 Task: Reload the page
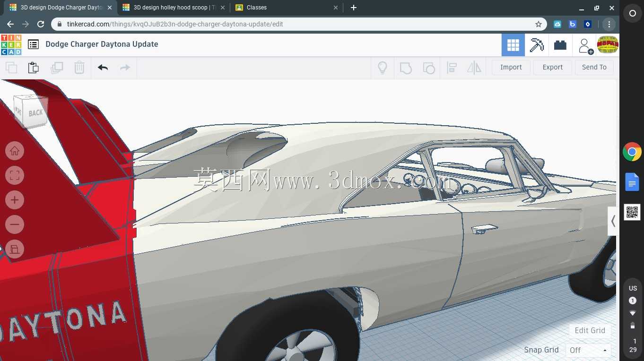click(x=41, y=24)
